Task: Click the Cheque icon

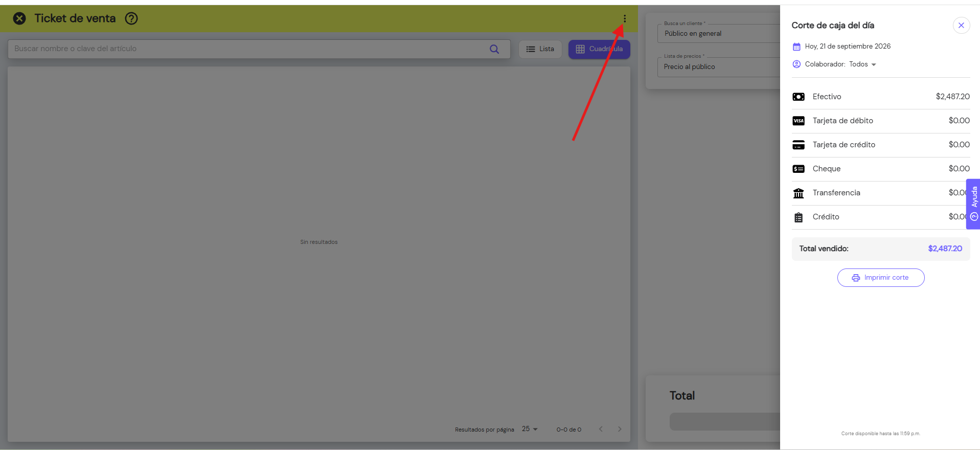Action: pos(799,169)
